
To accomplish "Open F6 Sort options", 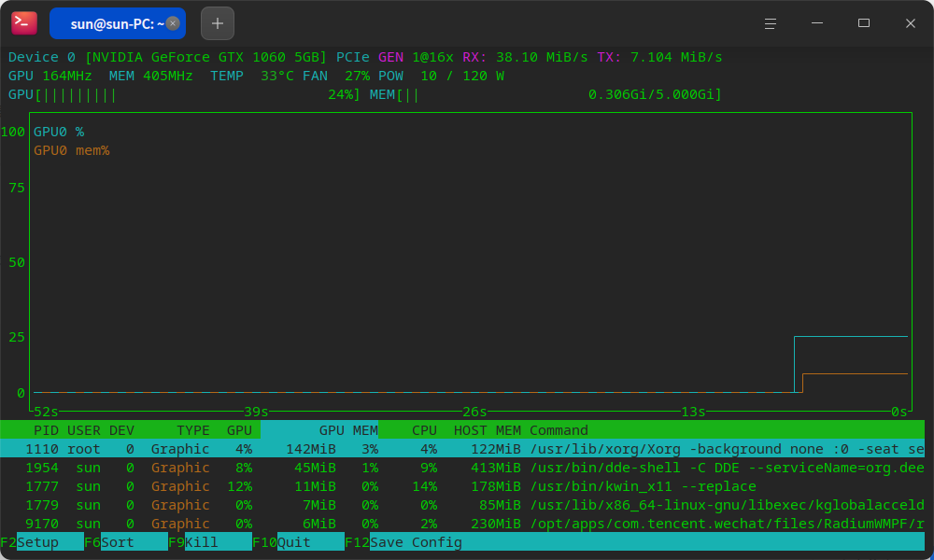I will point(126,542).
